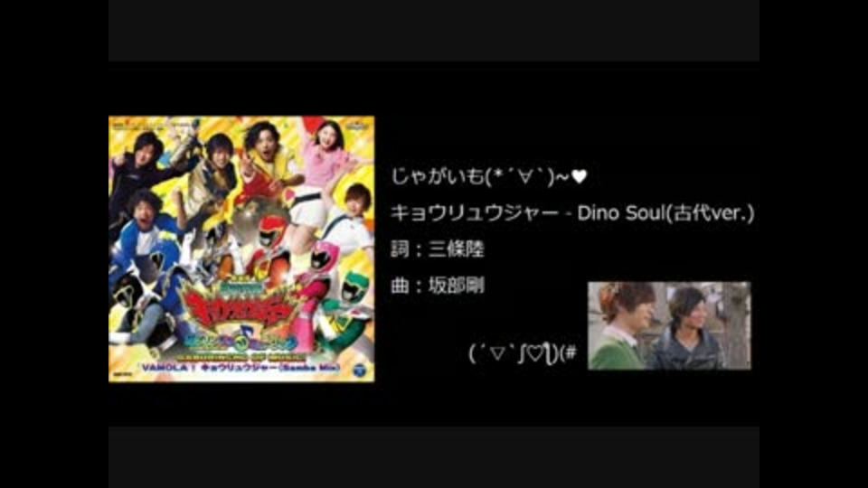Click the Dino Soul(古代ver.) title text
868x488 pixels.
click(x=665, y=213)
